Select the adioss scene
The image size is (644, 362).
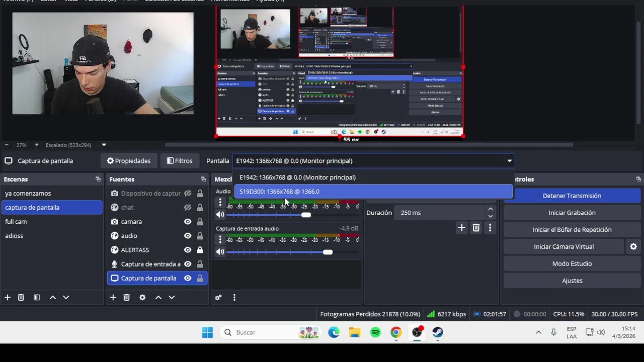pyautogui.click(x=52, y=235)
